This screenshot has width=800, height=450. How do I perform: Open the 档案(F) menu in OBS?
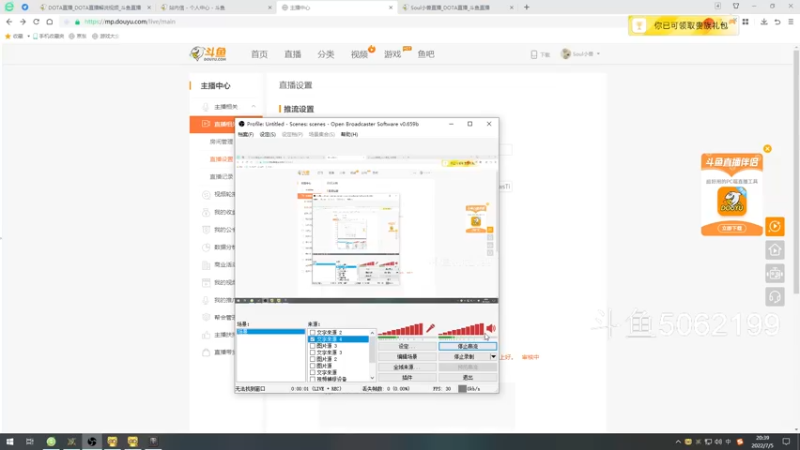(245, 134)
